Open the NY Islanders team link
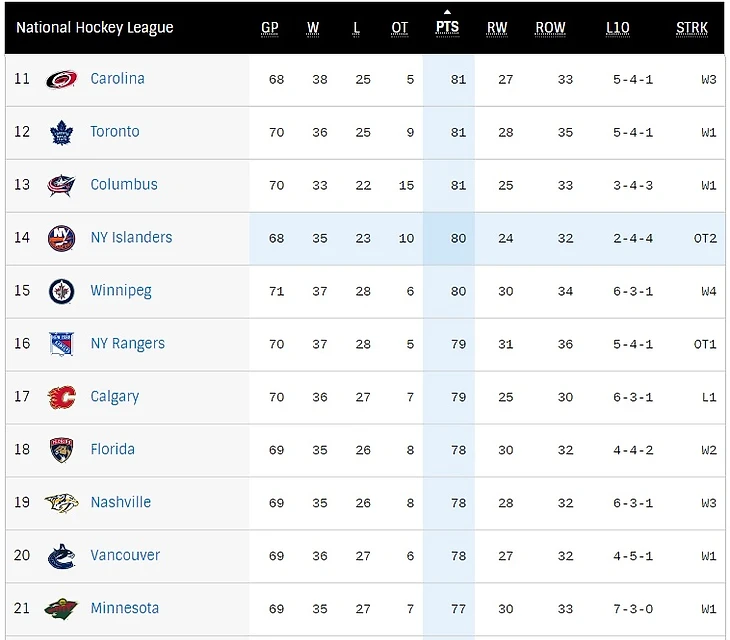Viewport: 730px width, 640px height. tap(131, 237)
